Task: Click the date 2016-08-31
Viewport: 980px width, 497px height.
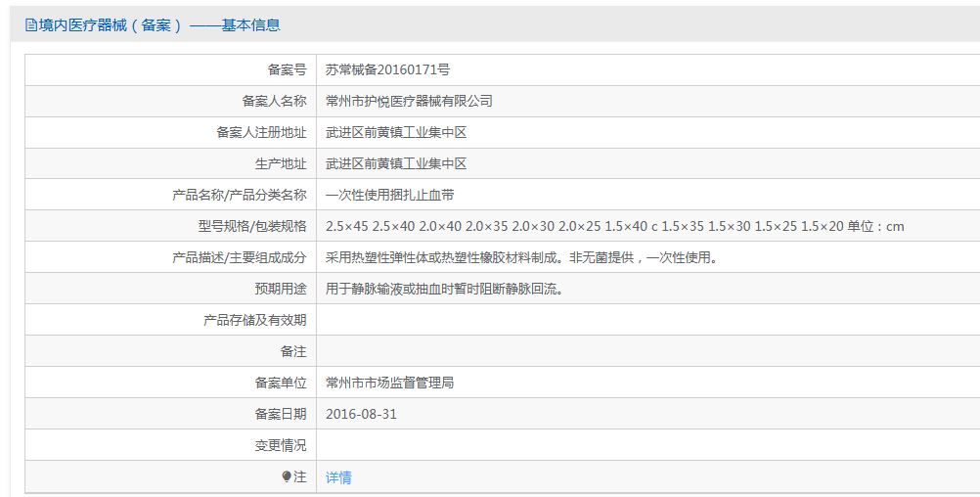Action: (x=361, y=414)
